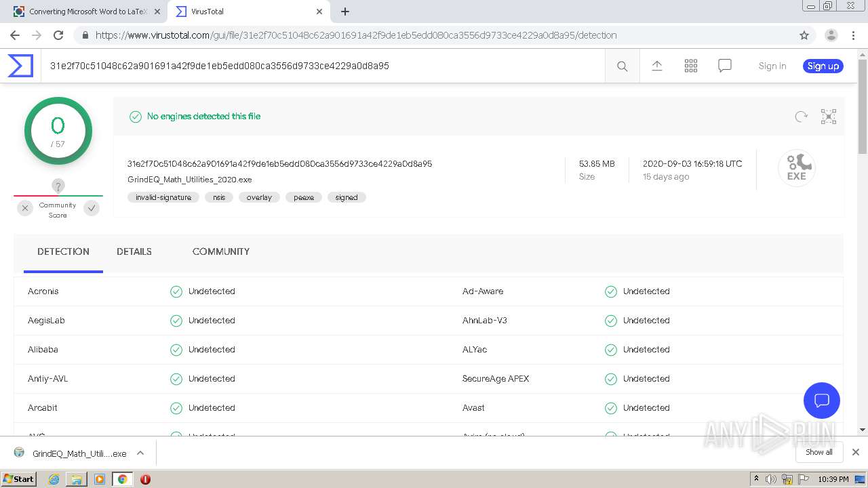The image size is (868, 488).
Task: Click the invalid-signature tag
Action: [x=163, y=197]
